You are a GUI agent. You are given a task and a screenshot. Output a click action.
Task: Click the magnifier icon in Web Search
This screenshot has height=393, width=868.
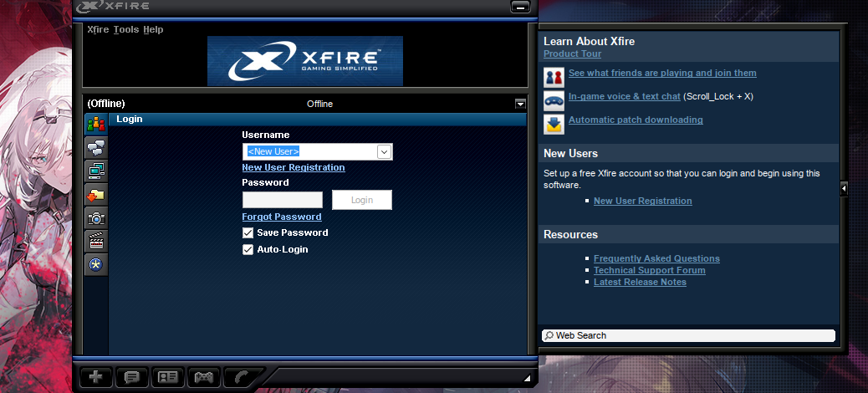click(x=549, y=335)
